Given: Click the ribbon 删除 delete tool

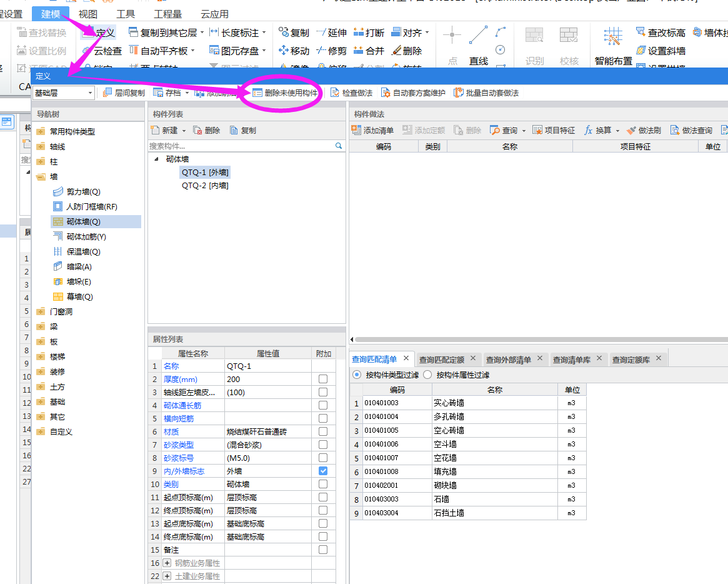Looking at the screenshot, I should (x=407, y=51).
